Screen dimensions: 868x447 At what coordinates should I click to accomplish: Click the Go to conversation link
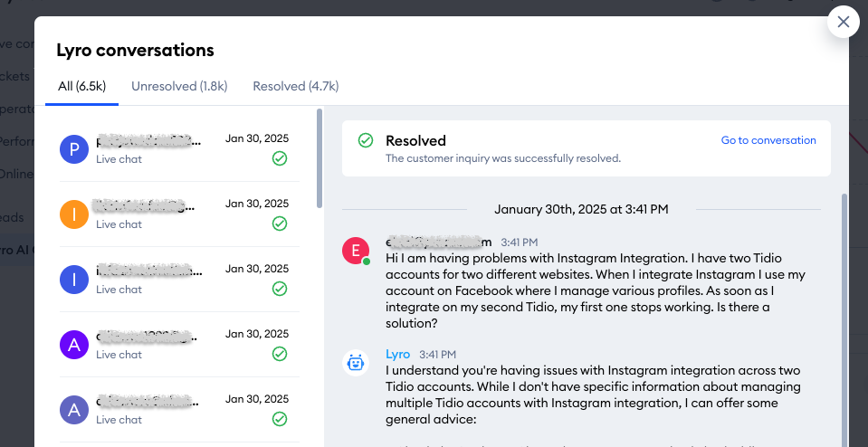coord(768,140)
